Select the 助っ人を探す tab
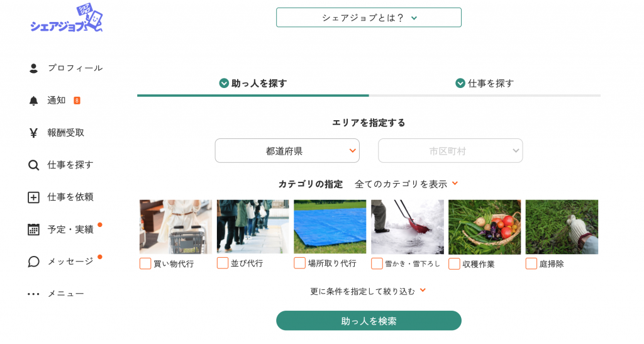 (253, 84)
